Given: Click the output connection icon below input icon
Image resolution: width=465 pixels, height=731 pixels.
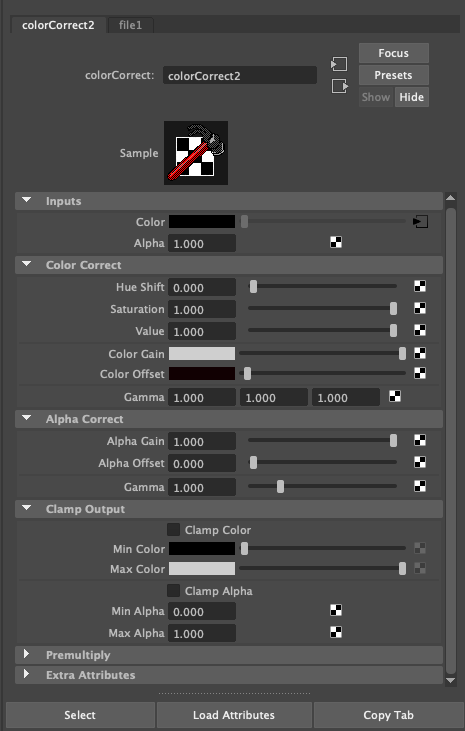Looking at the screenshot, I should [340, 86].
